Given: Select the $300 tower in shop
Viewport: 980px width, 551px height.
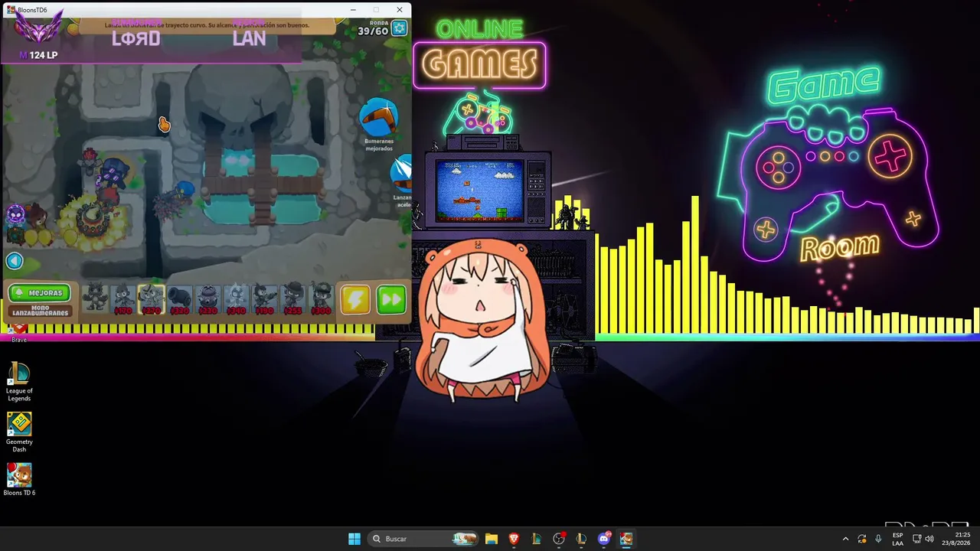Looking at the screenshot, I should point(322,298).
